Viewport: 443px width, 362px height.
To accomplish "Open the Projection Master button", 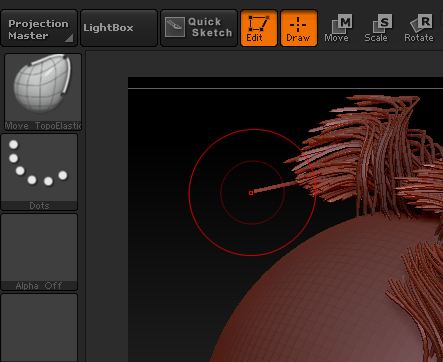I will (x=39, y=28).
